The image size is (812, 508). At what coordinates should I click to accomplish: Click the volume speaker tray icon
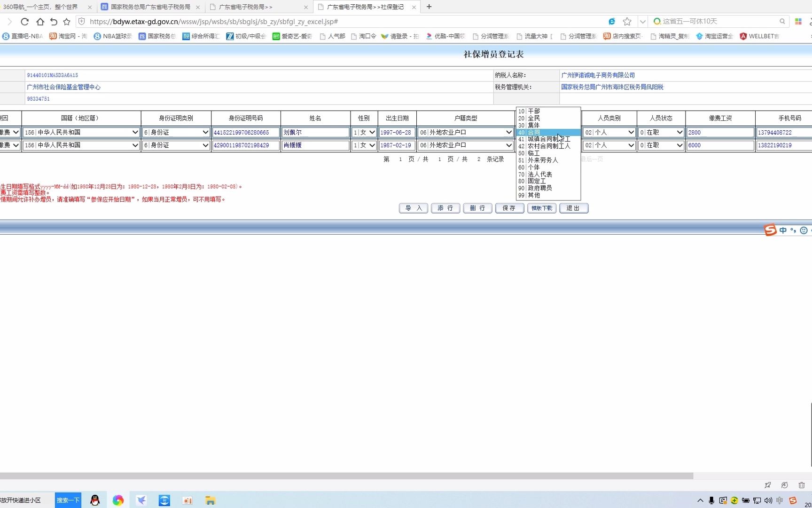pyautogui.click(x=768, y=500)
